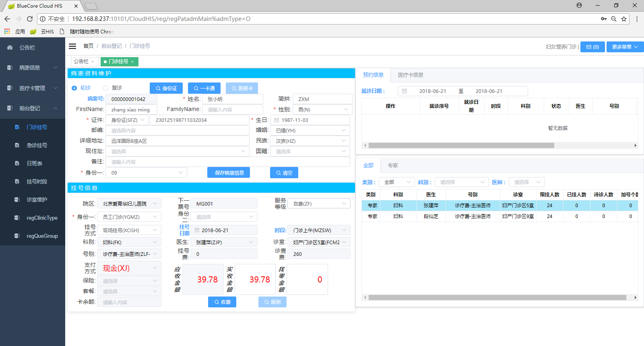The image size is (644, 346).
Task: Open the apps grid in bookmarks bar
Action: click(x=7, y=31)
